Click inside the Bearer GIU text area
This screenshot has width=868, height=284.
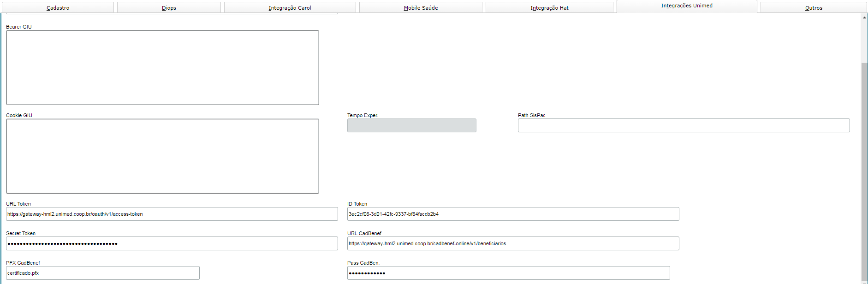[162, 68]
